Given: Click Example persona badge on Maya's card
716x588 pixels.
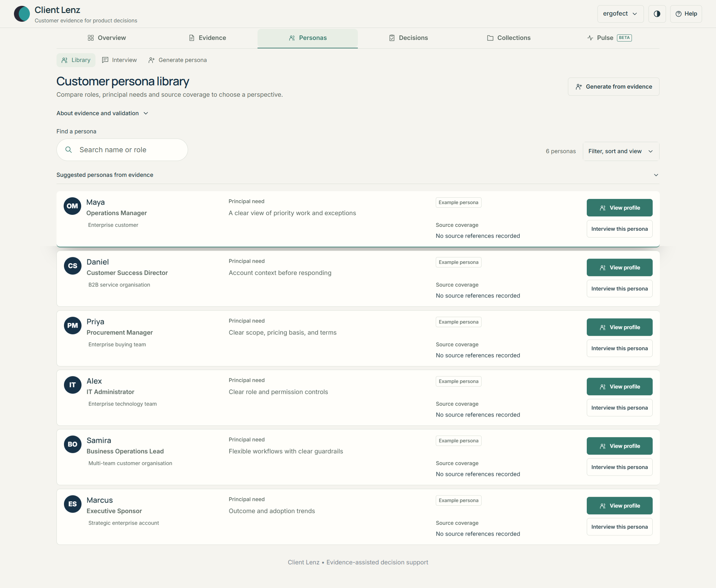Looking at the screenshot, I should pyautogui.click(x=458, y=202).
